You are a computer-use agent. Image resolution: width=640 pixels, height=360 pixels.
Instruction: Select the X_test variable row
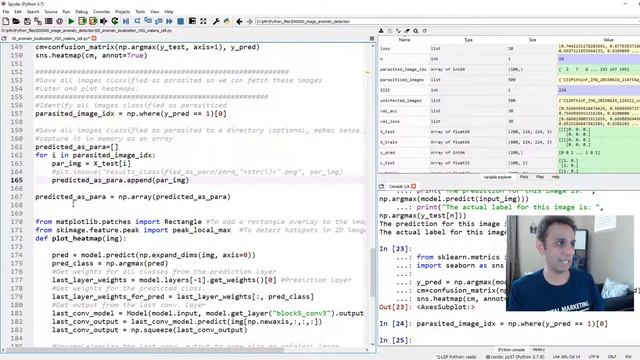[509, 132]
